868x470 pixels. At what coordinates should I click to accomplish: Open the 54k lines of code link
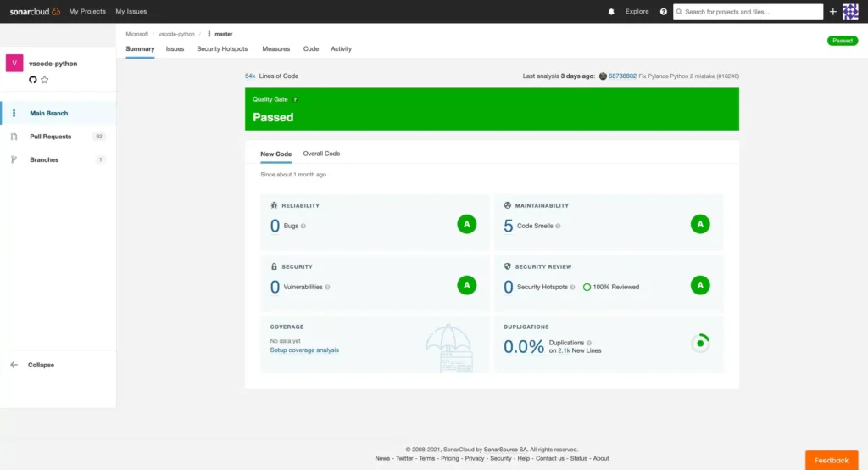point(250,76)
